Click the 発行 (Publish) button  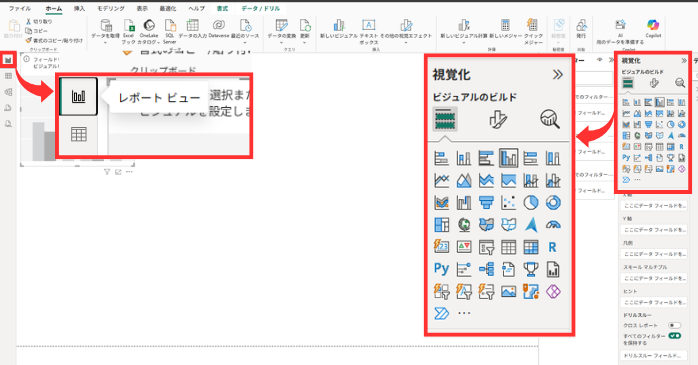coord(581,29)
